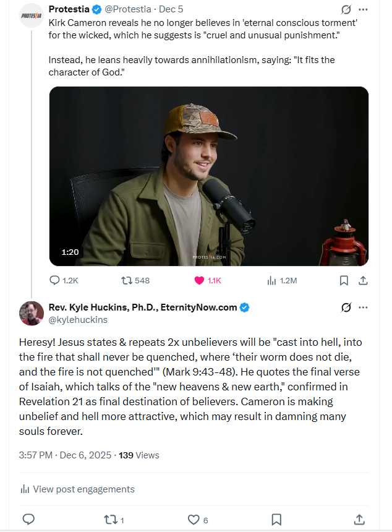Unlike Protestia's post with 1.1K likes
The width and height of the screenshot is (392, 532).
(199, 280)
